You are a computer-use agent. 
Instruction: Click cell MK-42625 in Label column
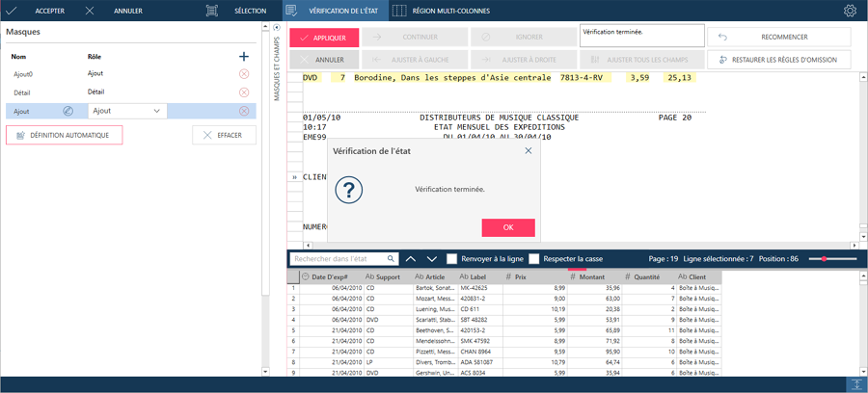tap(480, 288)
